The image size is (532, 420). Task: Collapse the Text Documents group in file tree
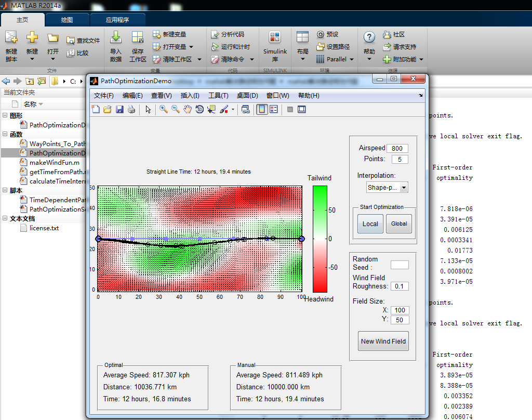tap(5, 218)
